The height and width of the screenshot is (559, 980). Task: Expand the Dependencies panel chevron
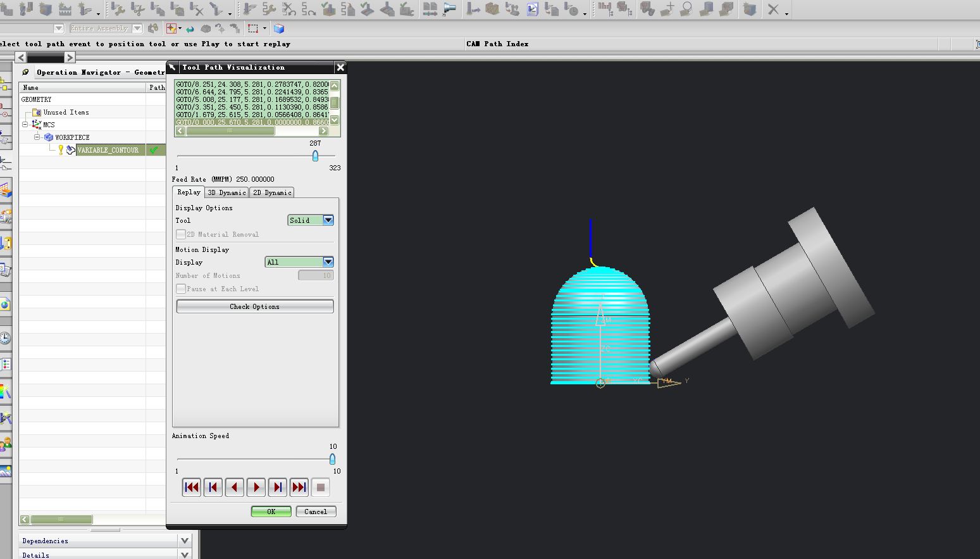point(185,541)
